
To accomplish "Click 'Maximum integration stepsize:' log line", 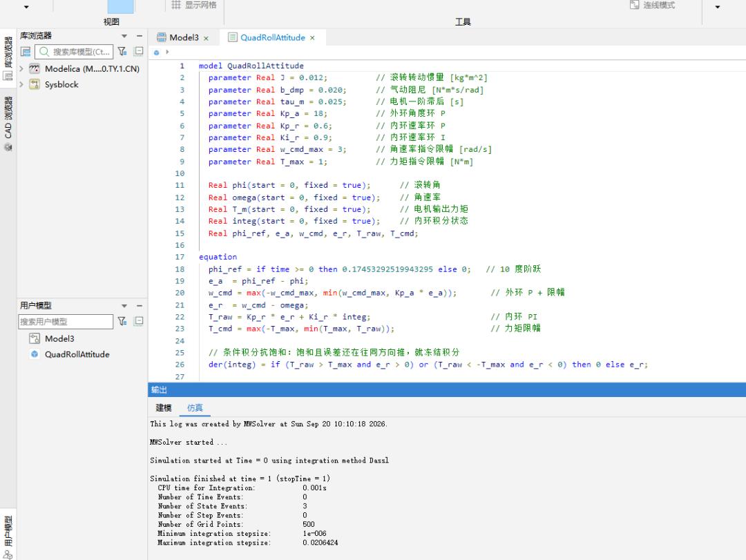I will pyautogui.click(x=215, y=543).
